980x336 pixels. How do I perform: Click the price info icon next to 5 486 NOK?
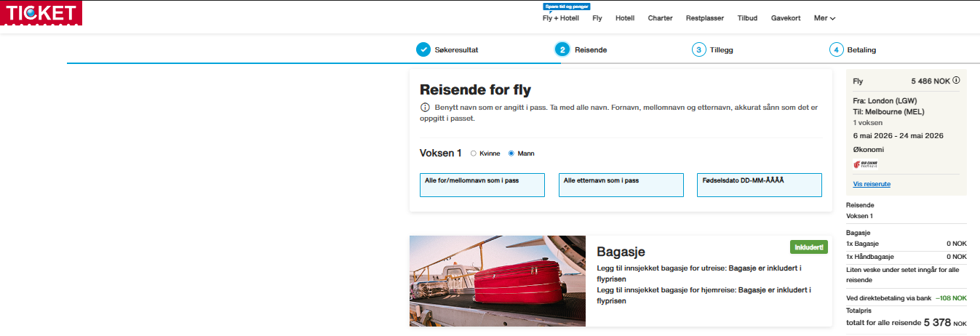click(956, 81)
